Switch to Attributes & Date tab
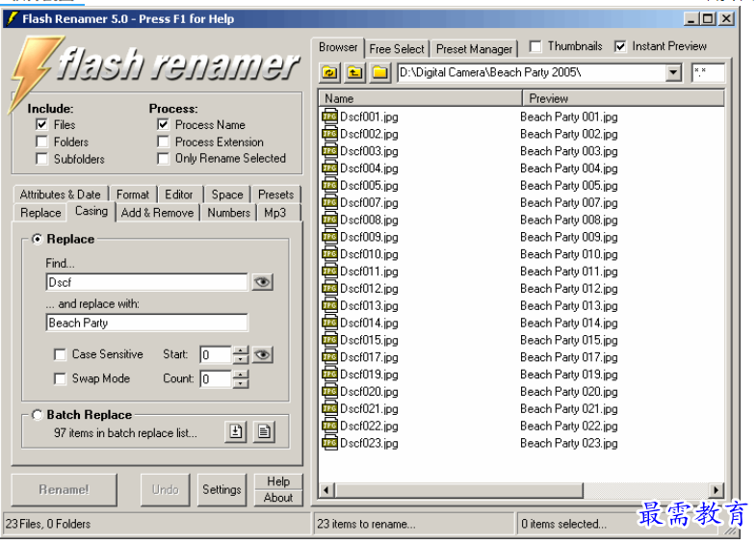This screenshot has width=756, height=544. point(61,194)
